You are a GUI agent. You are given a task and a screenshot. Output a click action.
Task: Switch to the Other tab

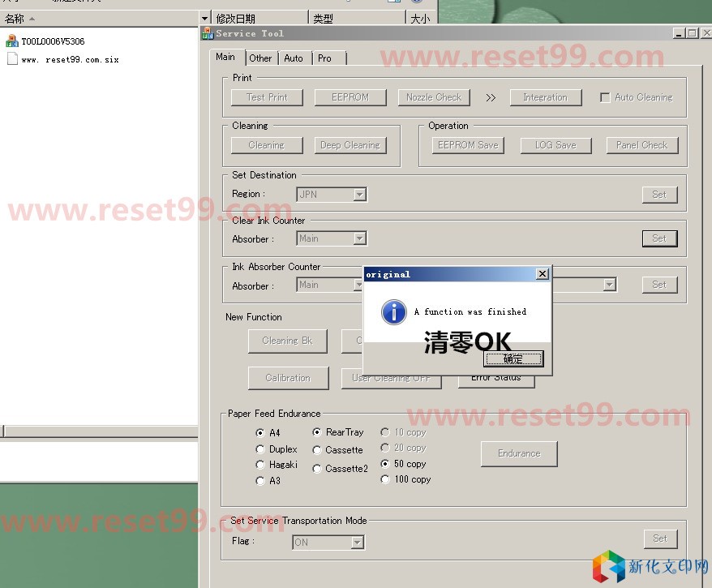pos(260,58)
